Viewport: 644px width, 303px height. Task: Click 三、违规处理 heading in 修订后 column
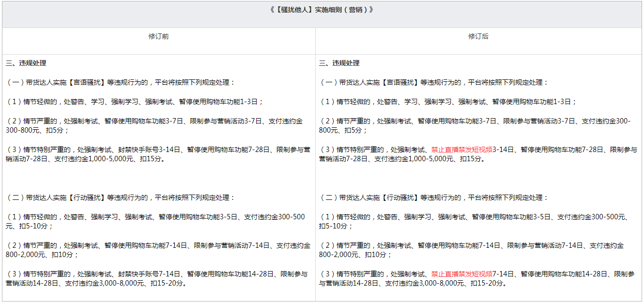[x=339, y=63]
